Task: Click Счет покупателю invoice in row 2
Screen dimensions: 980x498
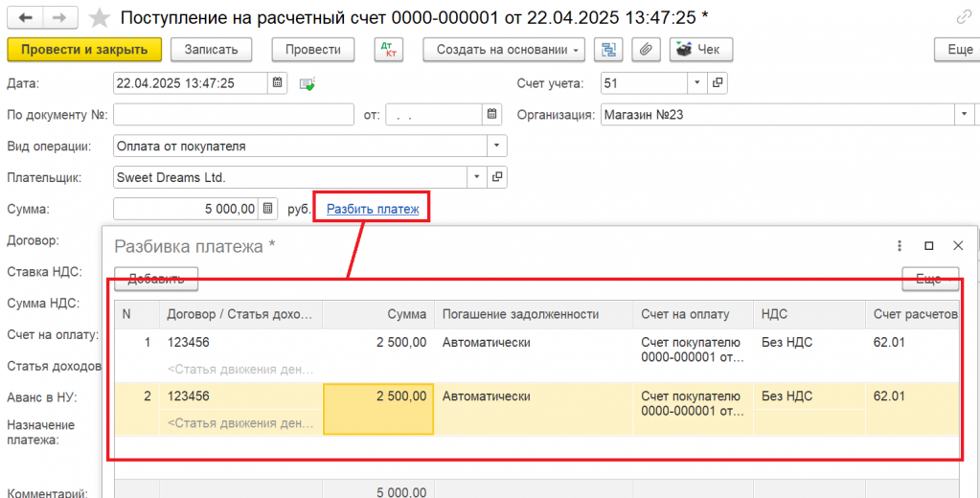Action: [x=693, y=404]
